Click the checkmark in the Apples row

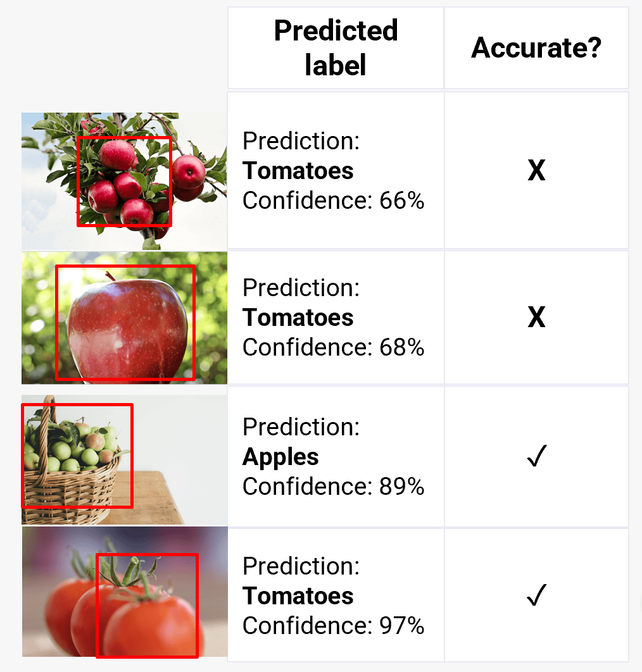point(537,456)
